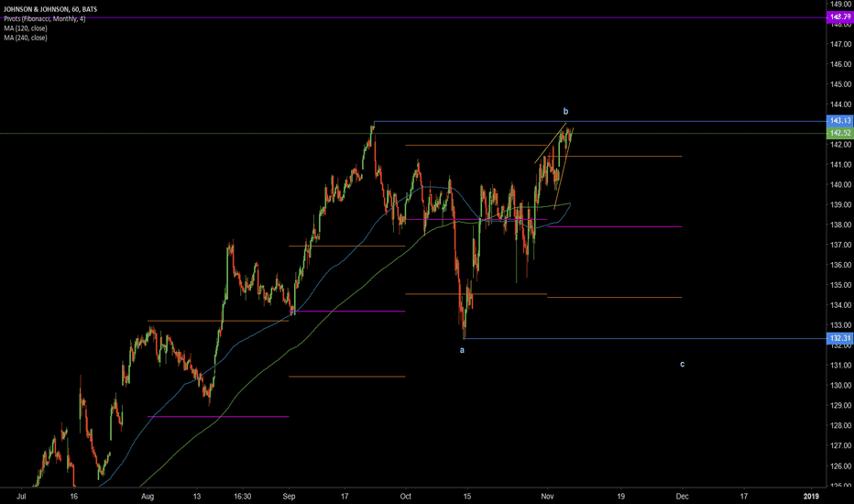Image resolution: width=854 pixels, height=504 pixels.
Task: Click the 'Sep' date on time axis
Action: 290,497
